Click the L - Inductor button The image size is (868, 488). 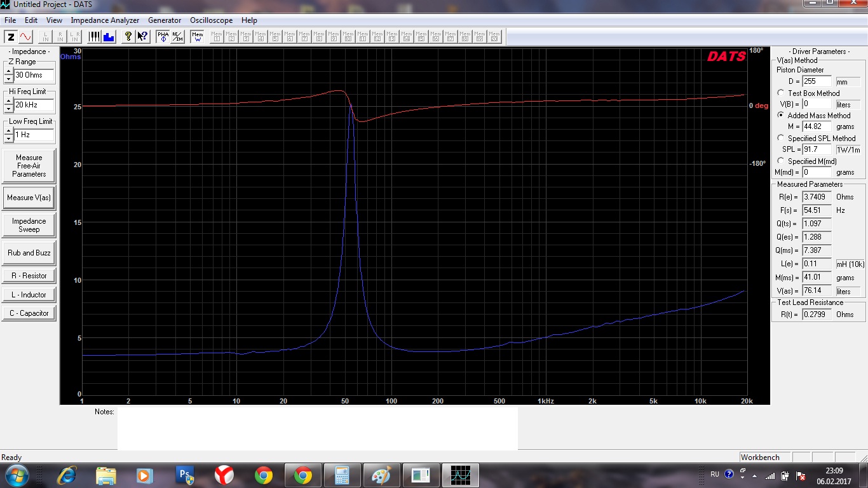point(29,295)
